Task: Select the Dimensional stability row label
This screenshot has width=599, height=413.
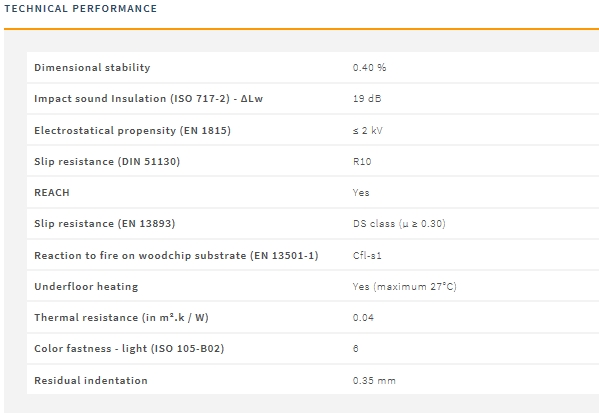Action: tap(92, 67)
